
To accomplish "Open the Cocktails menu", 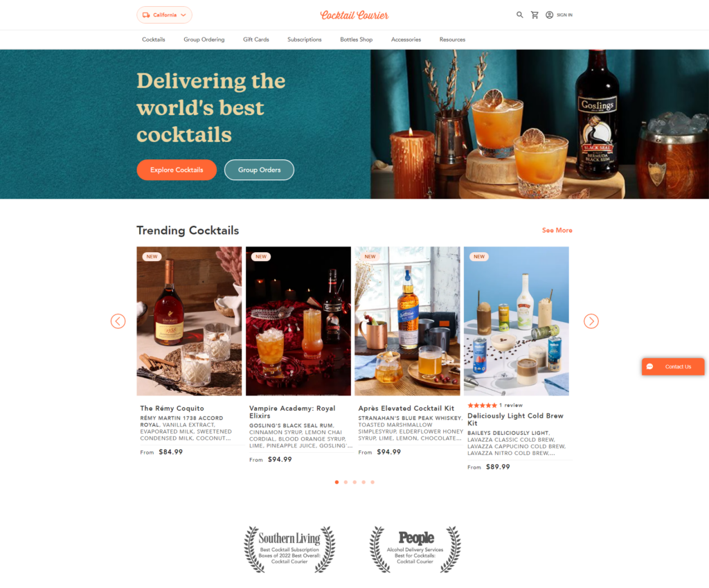I will (153, 39).
